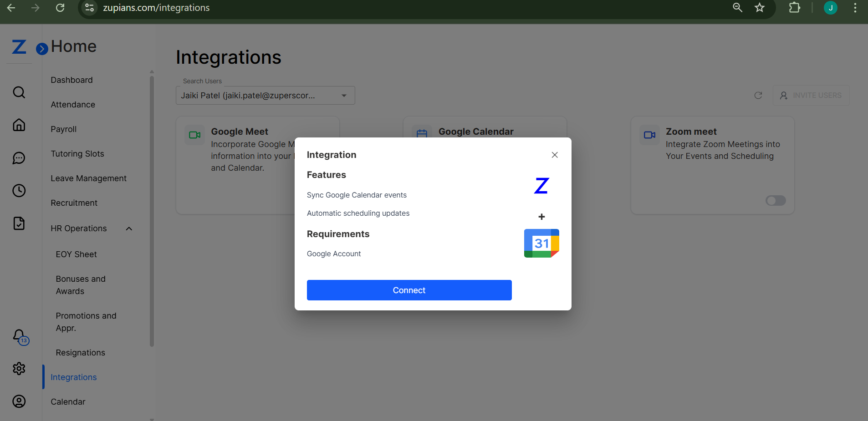Collapse the HR Operations section
This screenshot has height=421, width=868.
point(128,228)
